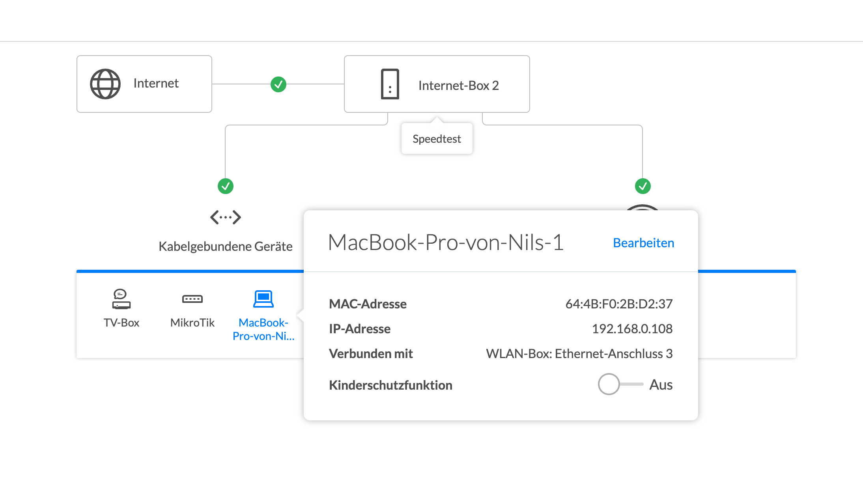The height and width of the screenshot is (504, 863).
Task: Click the Internet-Box 2 device icon
Action: [x=390, y=84]
